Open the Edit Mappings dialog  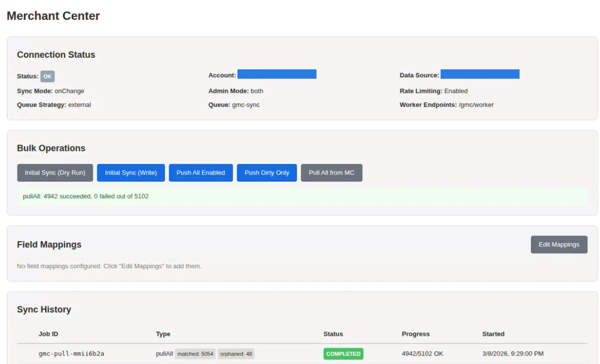point(559,244)
